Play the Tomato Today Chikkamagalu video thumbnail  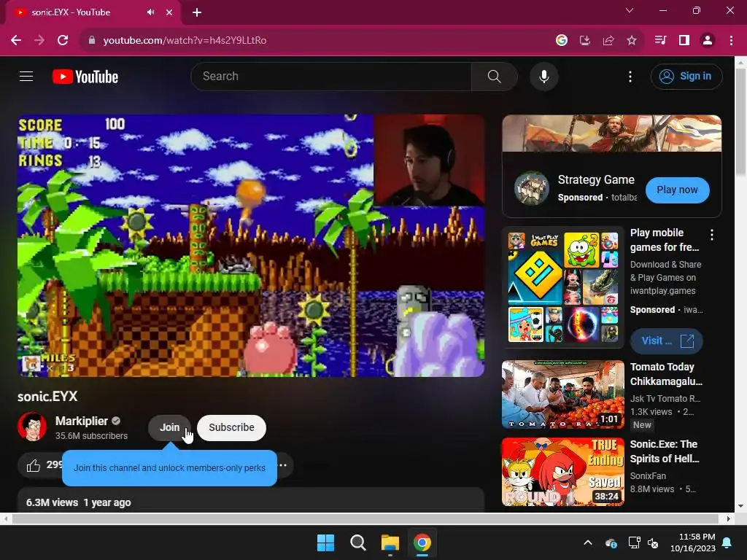563,394
